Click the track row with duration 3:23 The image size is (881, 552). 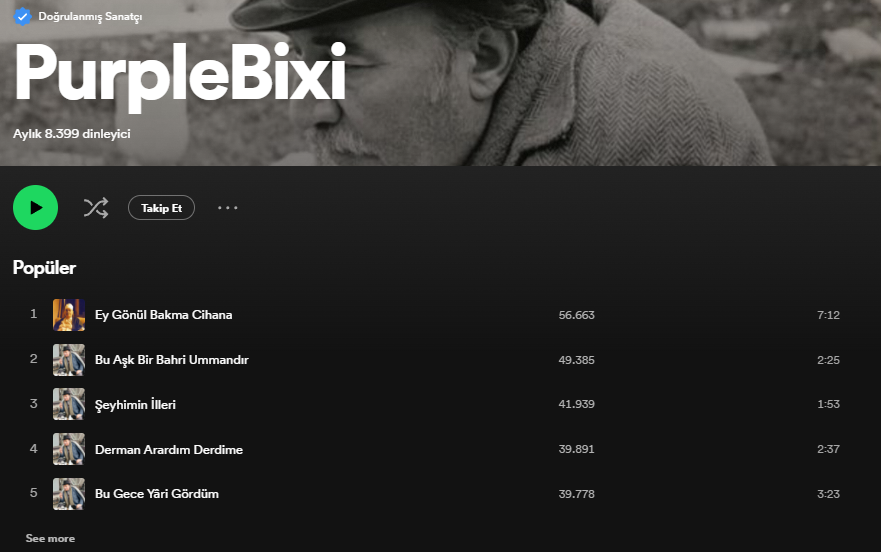tap(435, 494)
